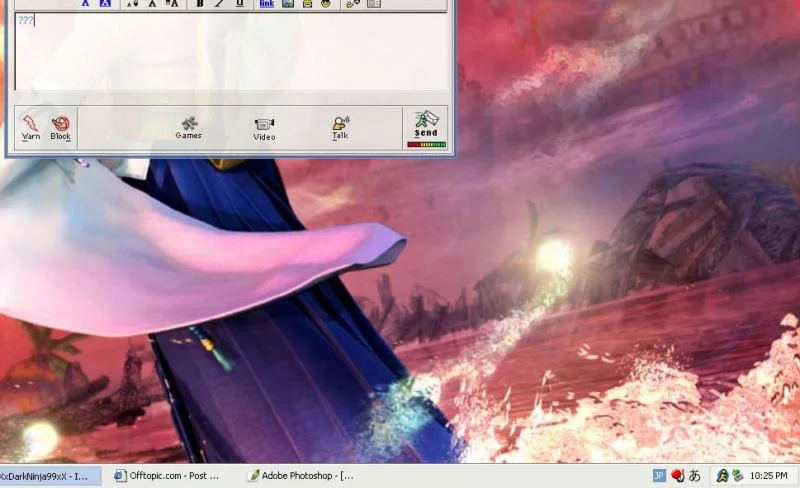Toggle underline text formatting
This screenshot has height=488, width=800.
pyautogui.click(x=239, y=4)
